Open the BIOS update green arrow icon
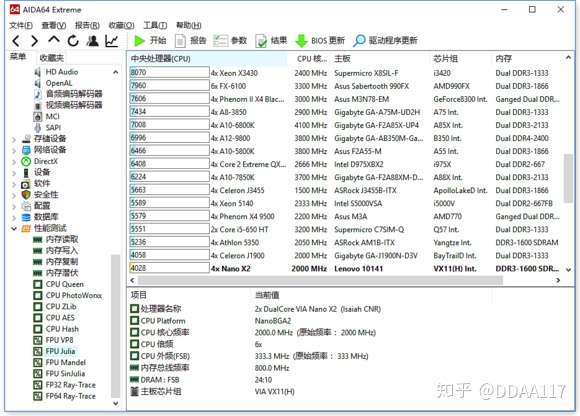 tap(301, 41)
